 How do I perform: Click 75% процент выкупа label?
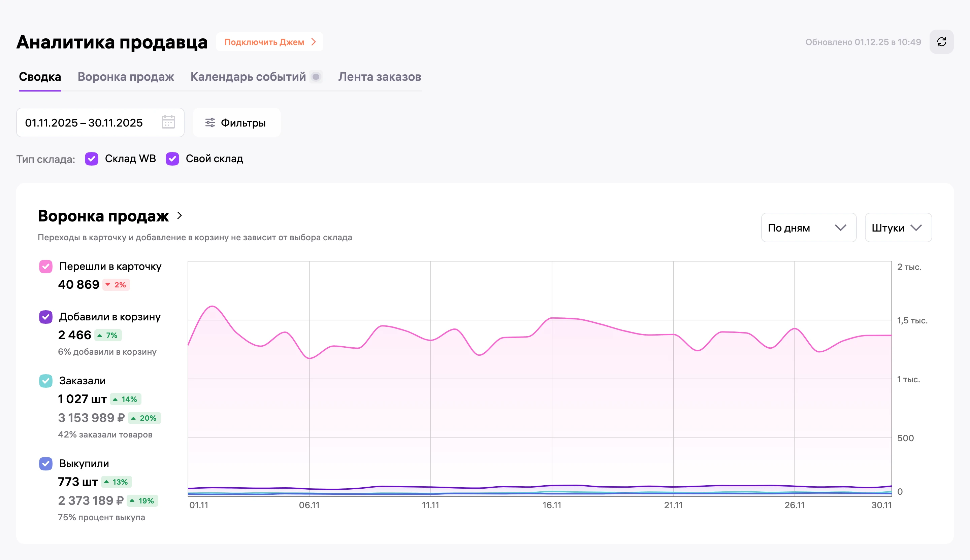[x=102, y=517]
